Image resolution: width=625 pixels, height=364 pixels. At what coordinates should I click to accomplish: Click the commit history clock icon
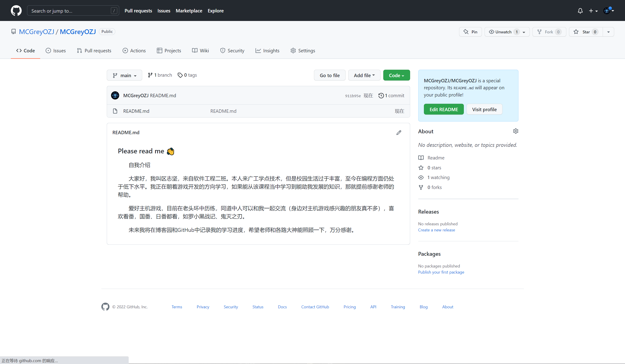[381, 95]
